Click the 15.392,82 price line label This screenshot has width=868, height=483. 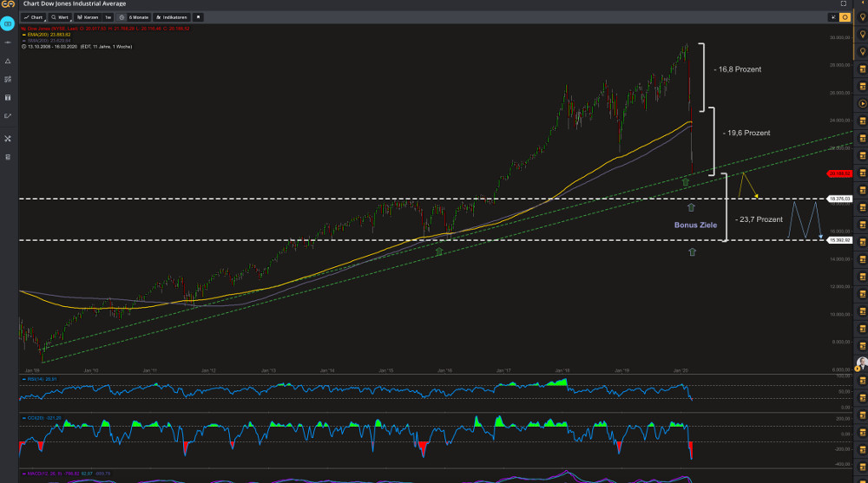(x=839, y=240)
